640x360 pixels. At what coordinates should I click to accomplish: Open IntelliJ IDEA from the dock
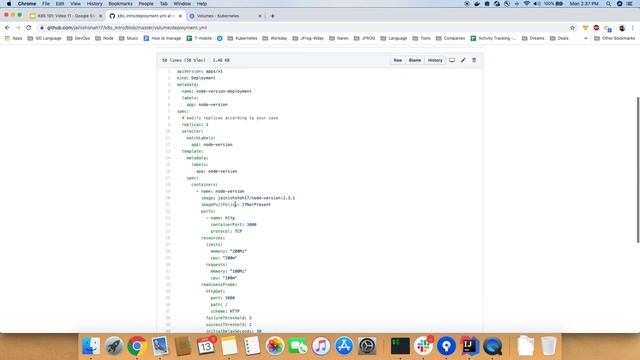coord(469,346)
